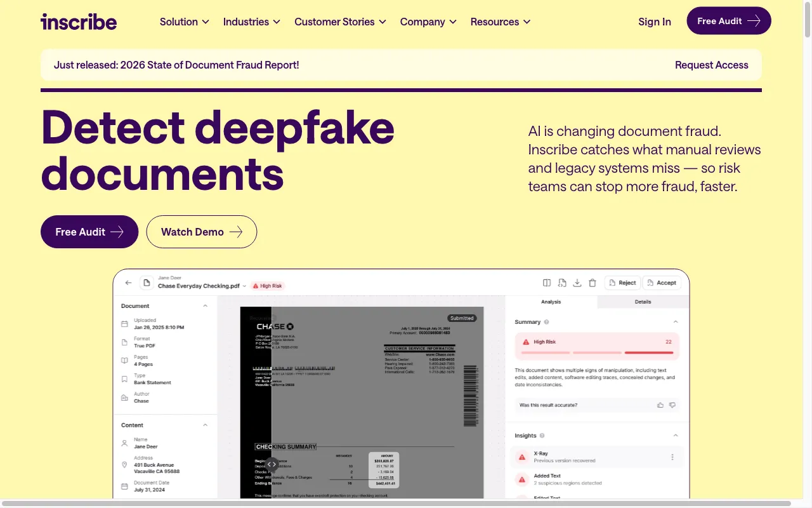Collapse the Summary section chevron
The height and width of the screenshot is (508, 812).
pyautogui.click(x=676, y=322)
